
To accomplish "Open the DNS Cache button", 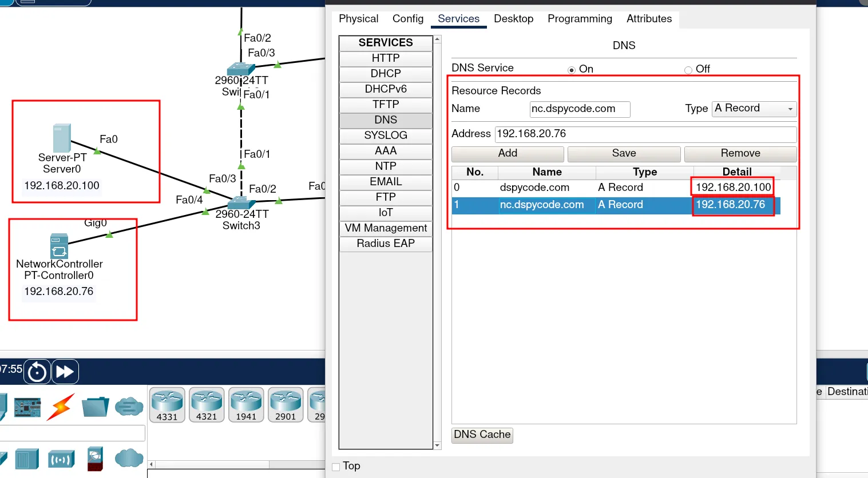I will point(482,435).
